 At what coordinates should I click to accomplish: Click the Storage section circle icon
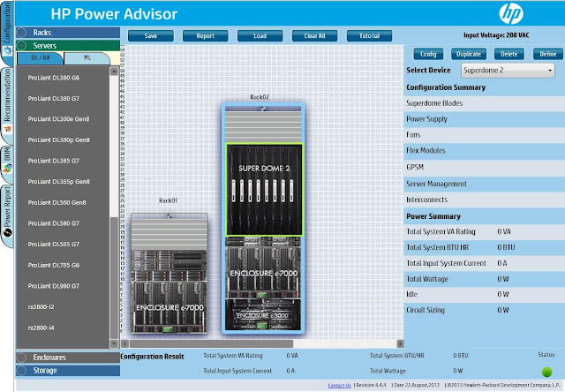(21, 371)
